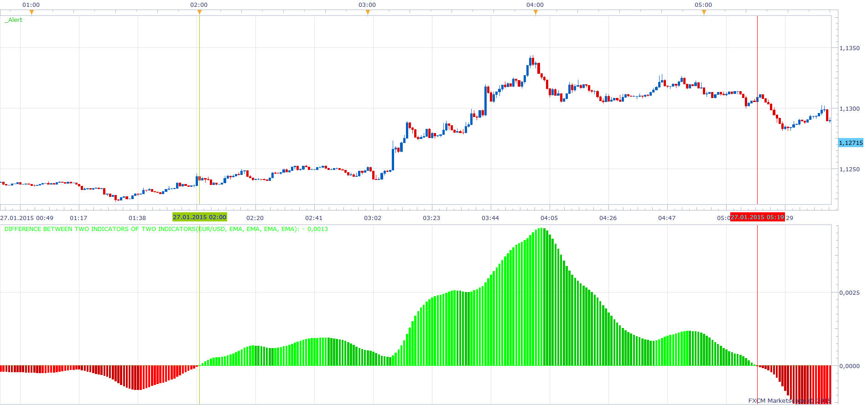Click the 04:26 time axis label
The height and width of the screenshot is (405, 868).
(x=608, y=218)
